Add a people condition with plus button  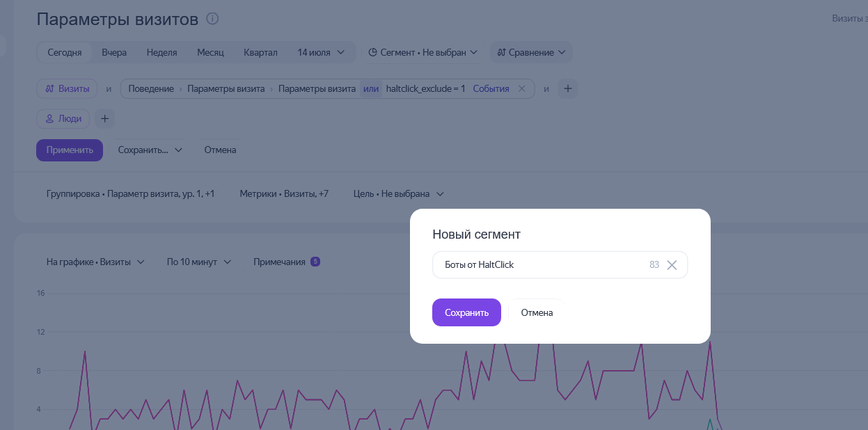point(105,118)
